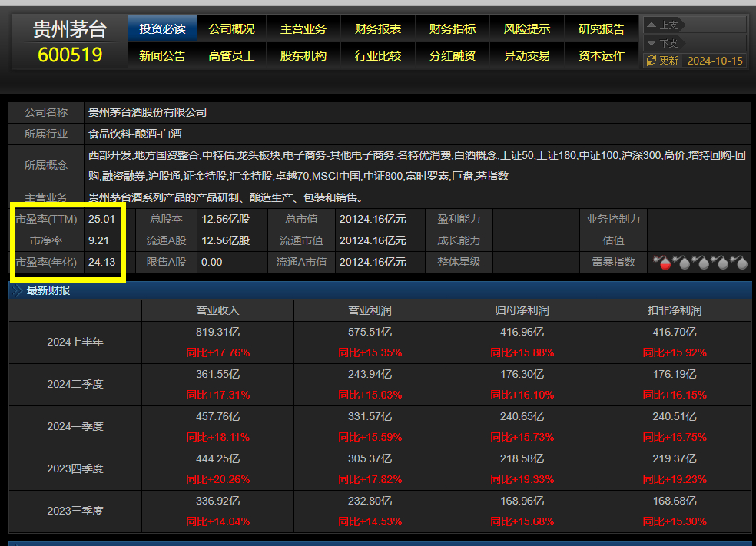Open the 新闻公告 tab
The height and width of the screenshot is (546, 756).
[x=162, y=56]
